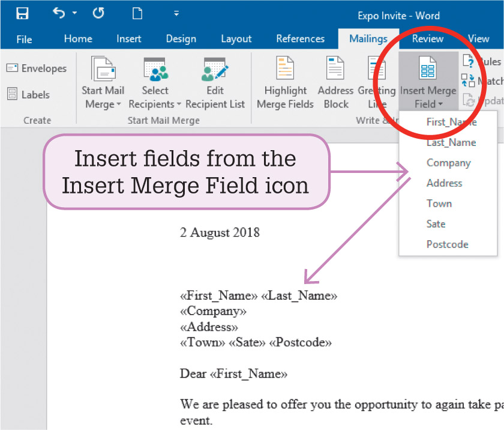Open Customize Quick Access Toolbar dropdown

tap(176, 13)
